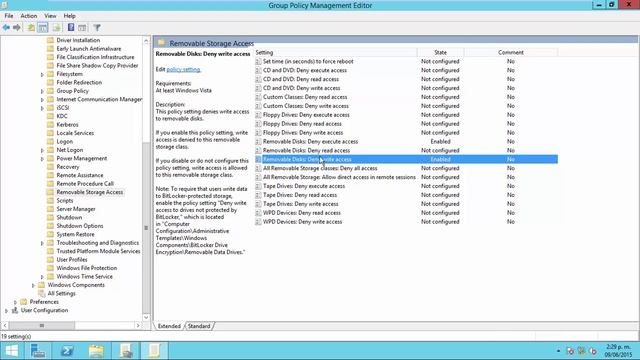Click the Export List toolbar icon
The width and height of the screenshot is (640, 360).
(57, 28)
